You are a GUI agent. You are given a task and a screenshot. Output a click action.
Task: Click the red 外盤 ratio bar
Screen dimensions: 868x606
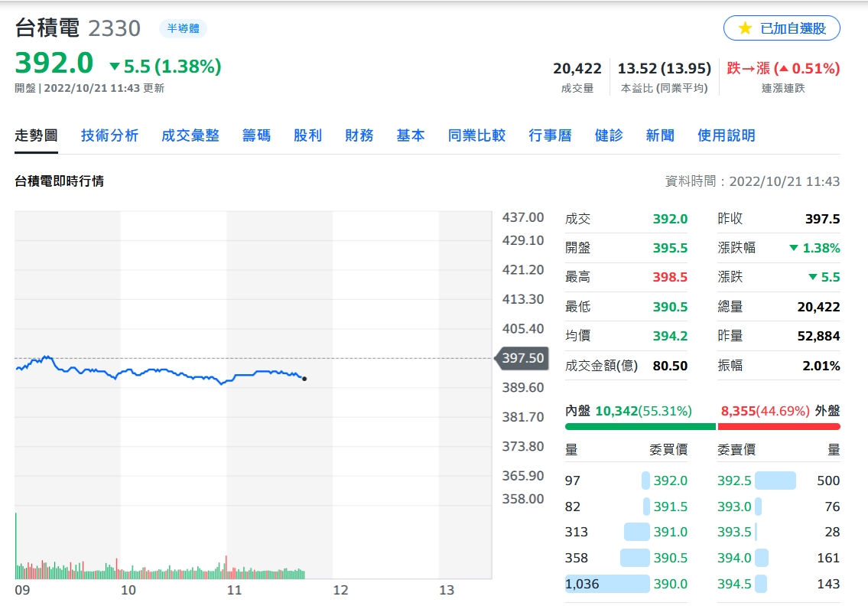779,426
